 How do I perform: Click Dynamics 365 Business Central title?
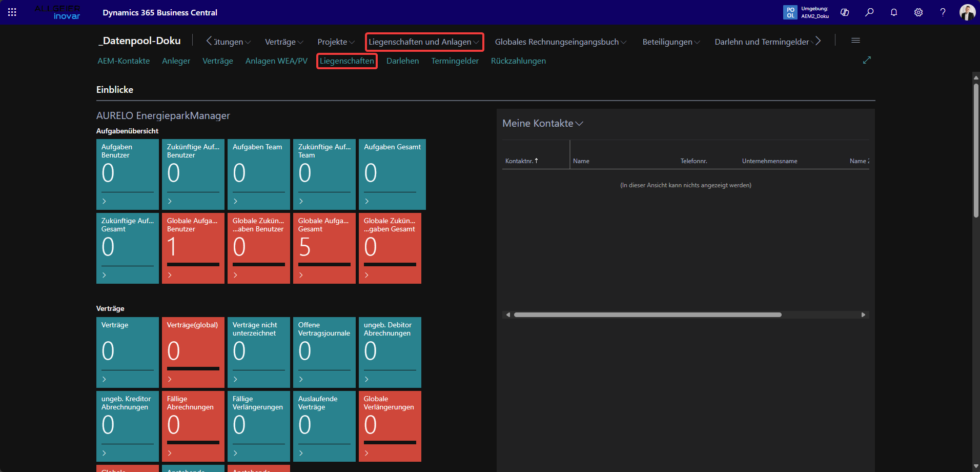160,12
